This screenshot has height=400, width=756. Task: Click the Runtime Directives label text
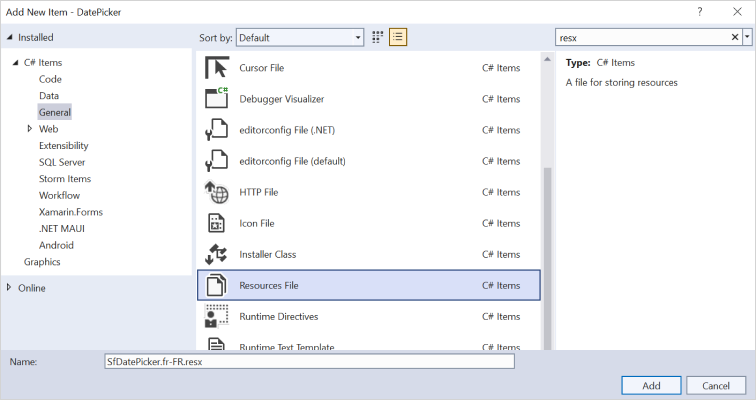pos(279,316)
